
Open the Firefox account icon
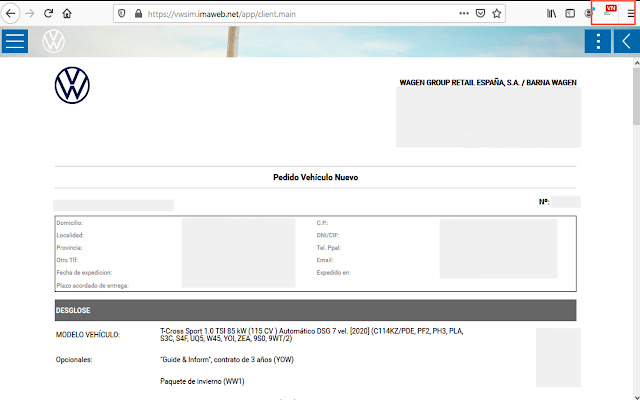pos(588,13)
